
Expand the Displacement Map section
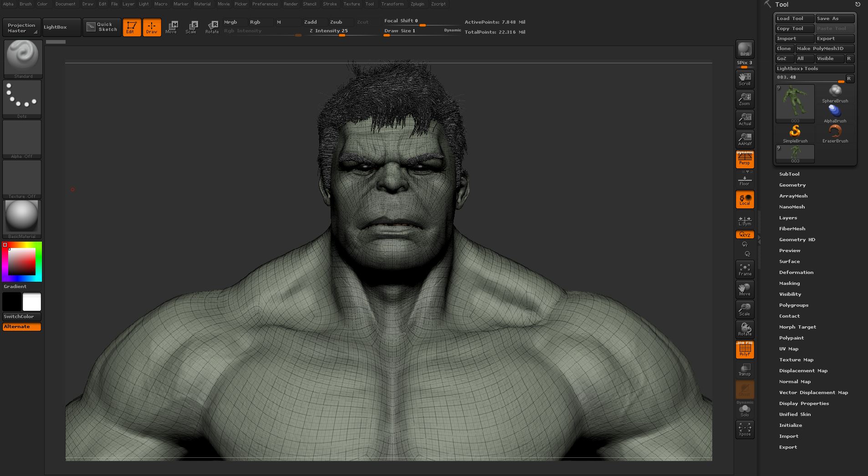tap(803, 370)
